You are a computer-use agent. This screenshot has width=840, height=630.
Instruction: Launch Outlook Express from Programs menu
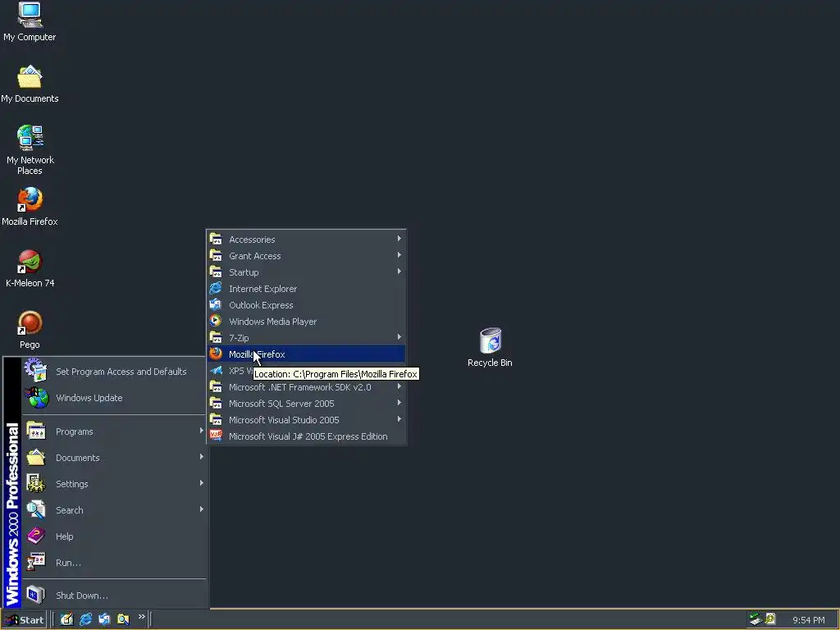click(306, 305)
